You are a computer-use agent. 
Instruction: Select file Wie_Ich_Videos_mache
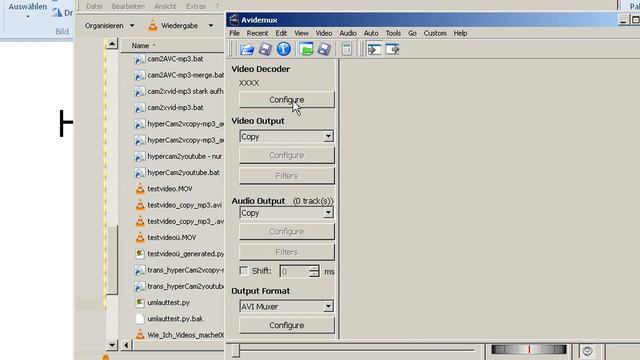point(186,335)
